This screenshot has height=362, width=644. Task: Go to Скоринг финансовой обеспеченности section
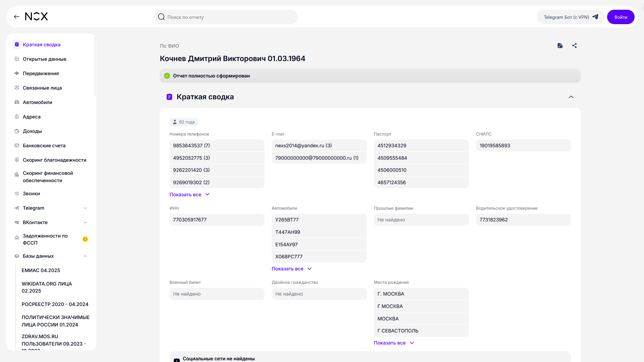tap(51, 177)
